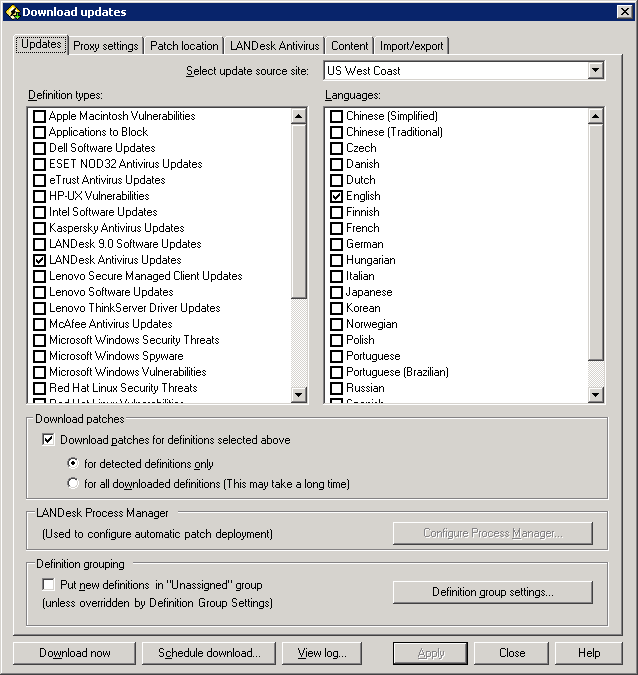Open the Import/export tab
This screenshot has height=675, width=638.
pyautogui.click(x=411, y=46)
